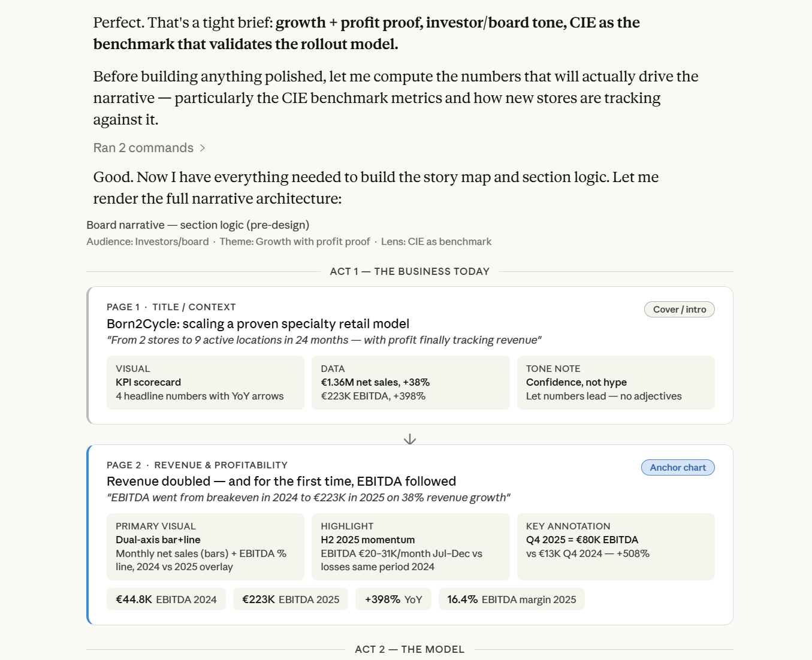This screenshot has height=660, width=812.
Task: Click the KPI scorecard visual tile
Action: click(x=206, y=383)
